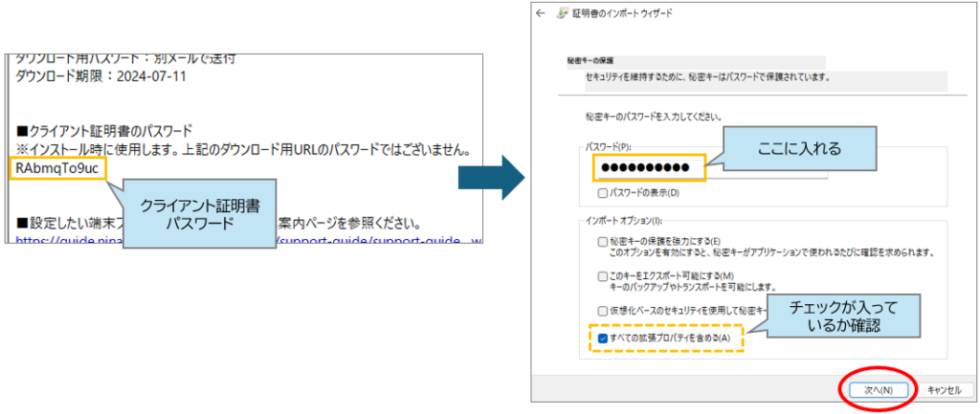
Task: Click the キャンセル button
Action: click(x=944, y=390)
